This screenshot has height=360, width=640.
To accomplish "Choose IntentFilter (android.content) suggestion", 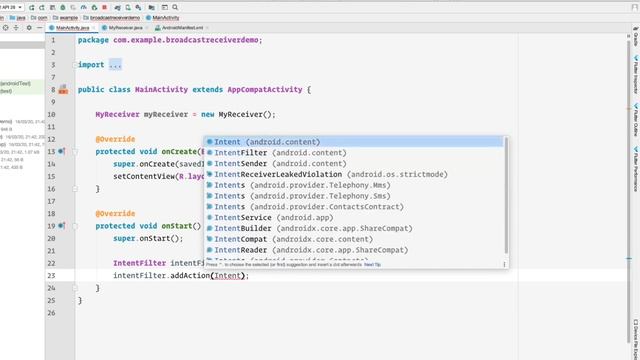I will [354, 153].
